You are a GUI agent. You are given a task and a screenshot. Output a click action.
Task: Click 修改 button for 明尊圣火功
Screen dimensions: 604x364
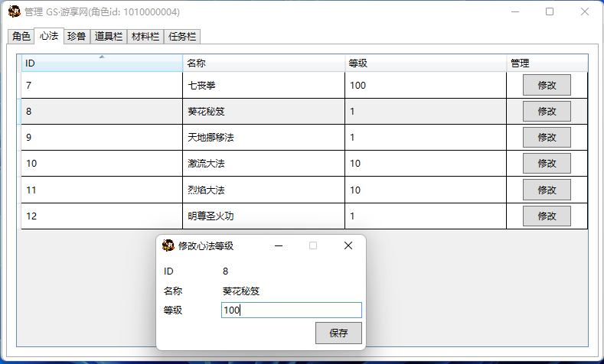[547, 216]
